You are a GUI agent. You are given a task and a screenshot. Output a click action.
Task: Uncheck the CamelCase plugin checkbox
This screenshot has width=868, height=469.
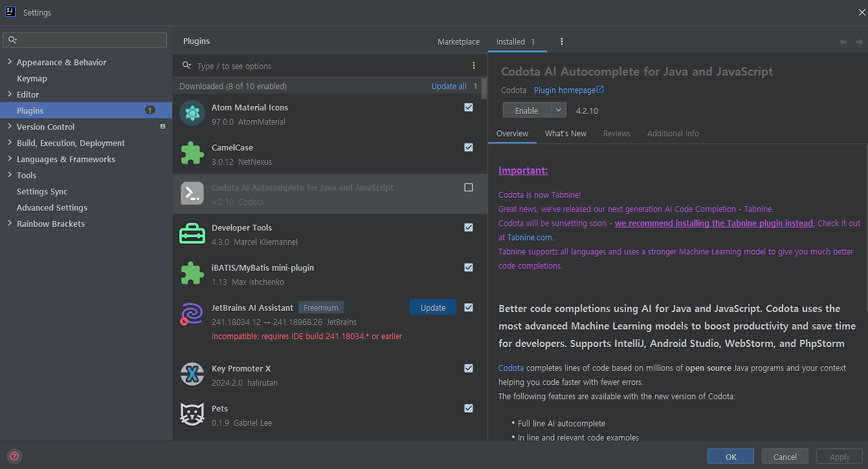[469, 147]
